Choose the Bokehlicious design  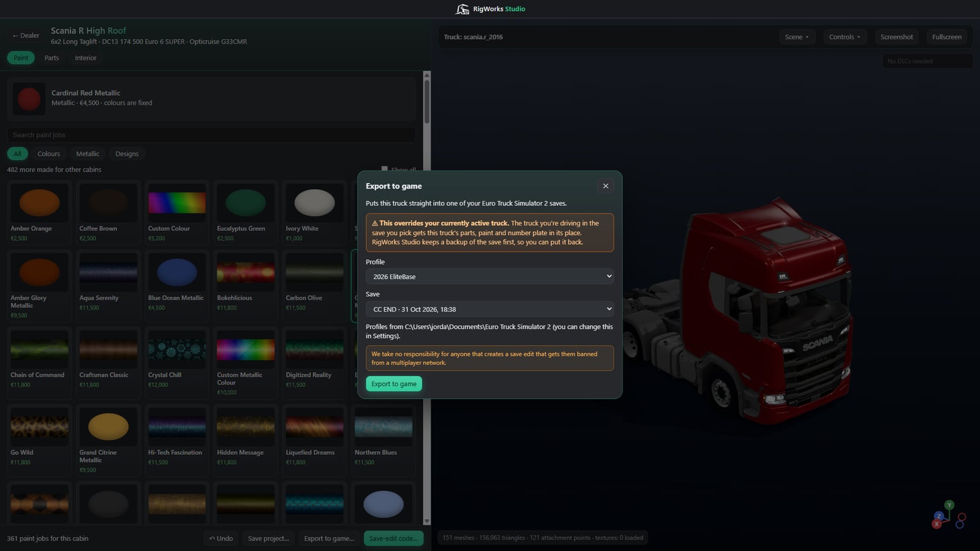246,286
